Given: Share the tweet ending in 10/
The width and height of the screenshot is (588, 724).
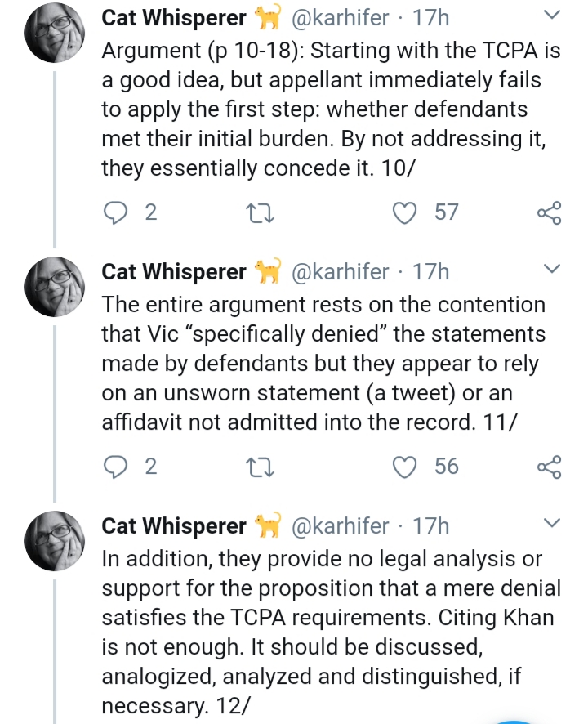Looking at the screenshot, I should pos(550,212).
